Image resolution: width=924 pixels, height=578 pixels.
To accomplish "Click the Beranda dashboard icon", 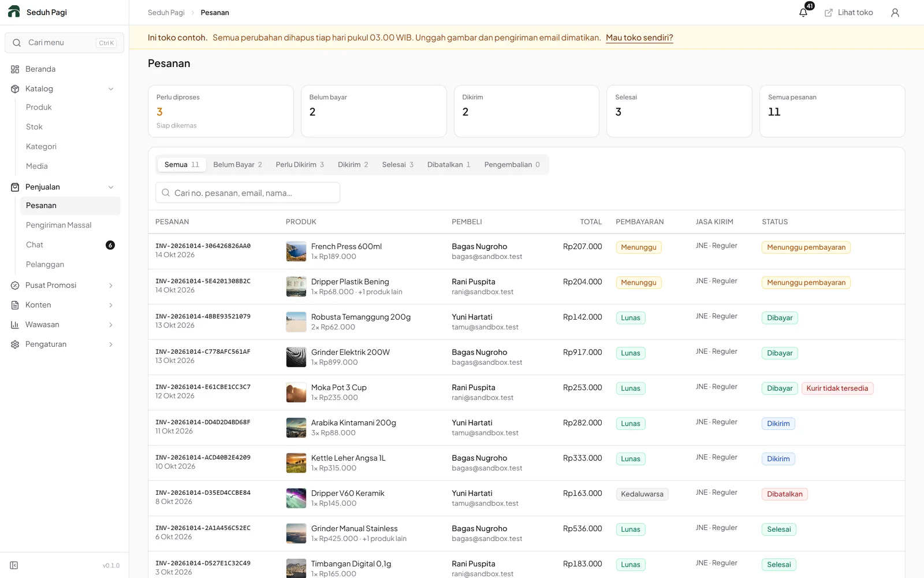I will 15,69.
